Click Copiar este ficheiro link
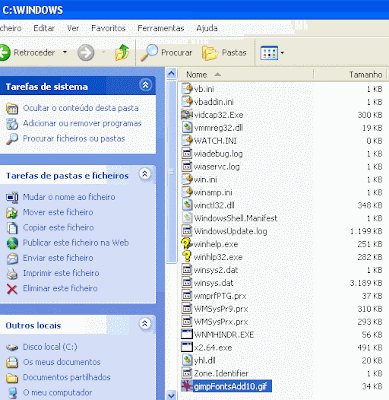389x400 pixels. (58, 228)
